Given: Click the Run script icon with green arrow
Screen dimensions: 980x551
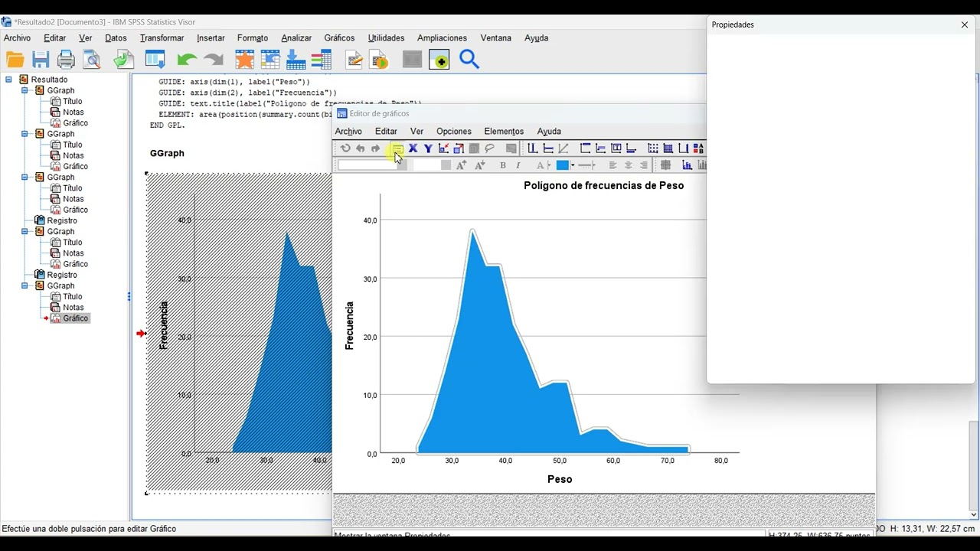Looking at the screenshot, I should tap(380, 60).
